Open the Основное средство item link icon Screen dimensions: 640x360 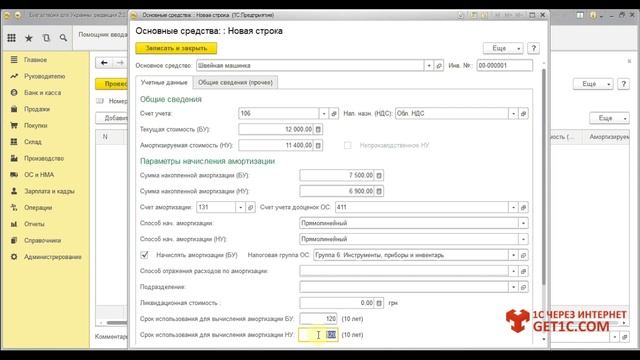click(x=439, y=65)
